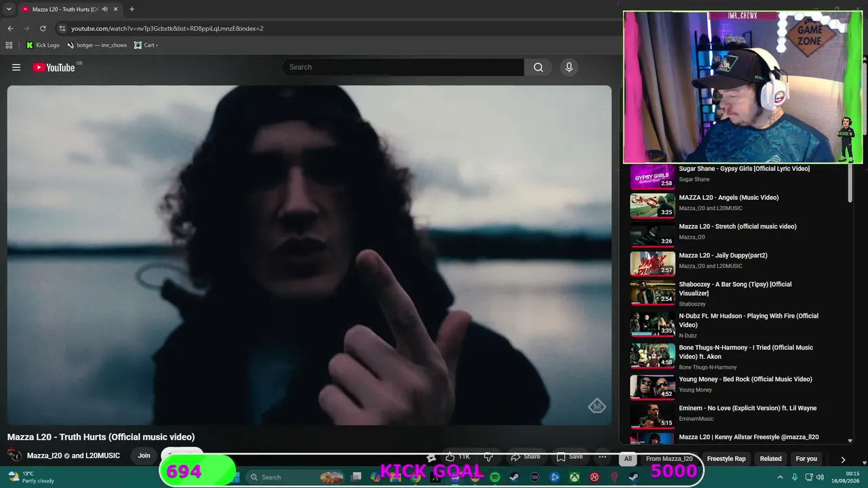Select the All filter chip
The height and width of the screenshot is (488, 868).
click(x=628, y=459)
